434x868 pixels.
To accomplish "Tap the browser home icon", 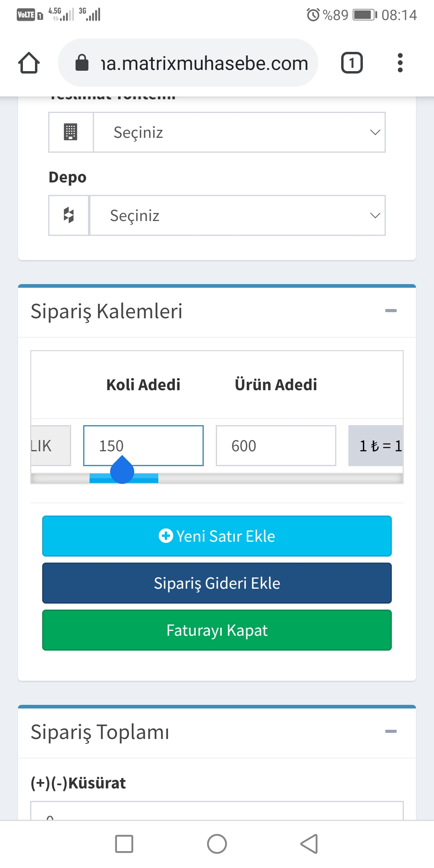I will click(x=29, y=63).
